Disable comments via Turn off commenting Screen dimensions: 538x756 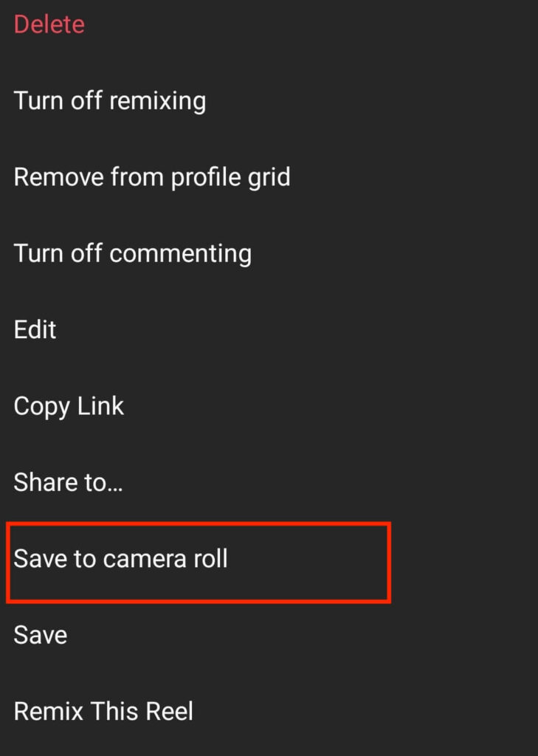click(x=133, y=253)
